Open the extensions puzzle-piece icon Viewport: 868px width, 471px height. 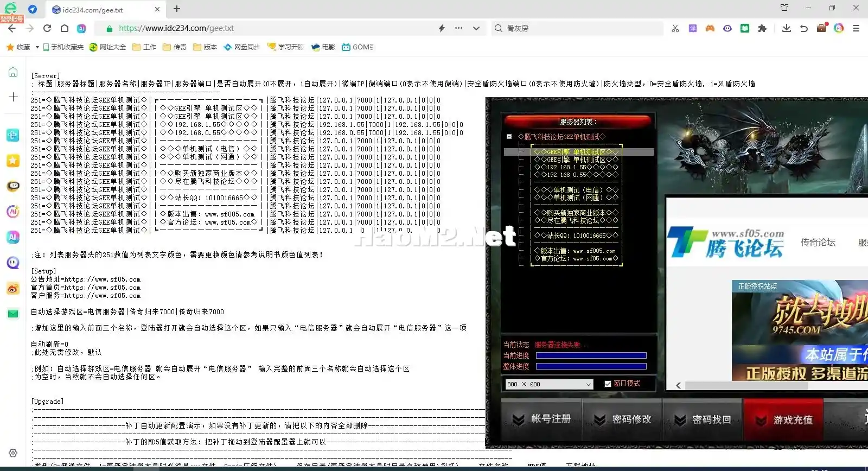[x=762, y=28]
